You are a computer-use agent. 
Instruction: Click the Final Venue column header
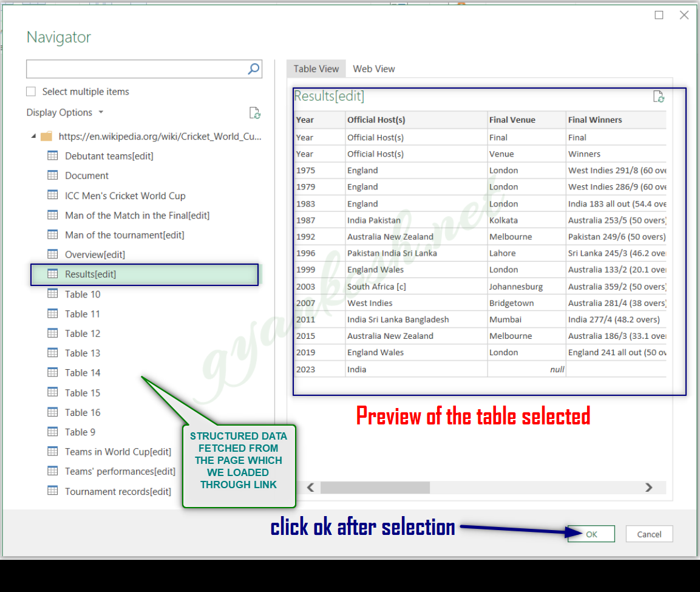point(527,120)
